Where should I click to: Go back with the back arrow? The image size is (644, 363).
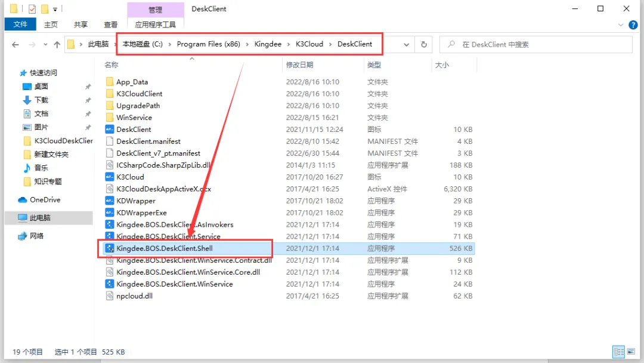click(15, 44)
